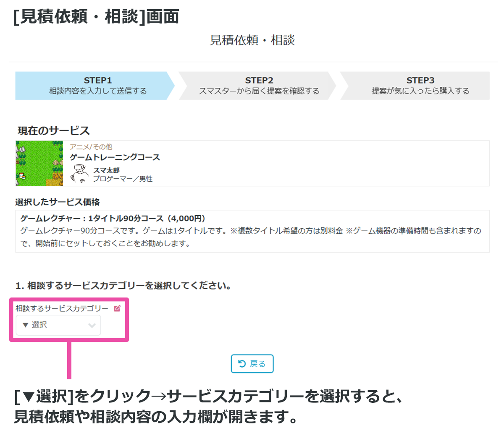The width and height of the screenshot is (504, 441).
Task: Open the ▼選択 service category dropdown
Action: coord(58,325)
